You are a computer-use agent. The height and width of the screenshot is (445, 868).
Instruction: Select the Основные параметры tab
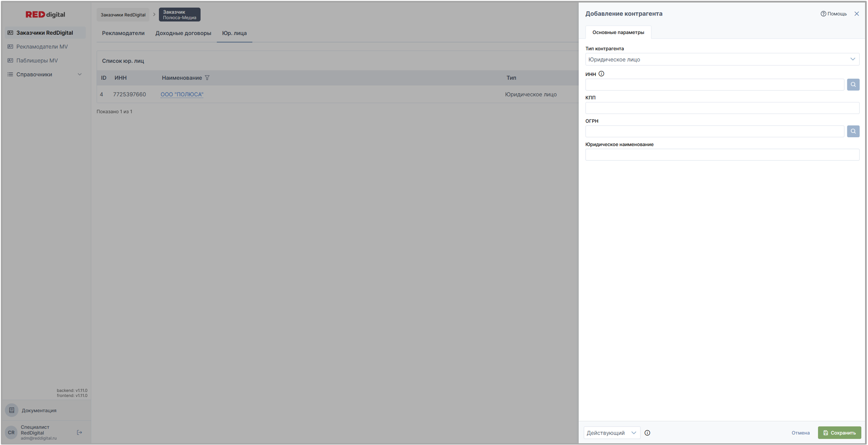(618, 32)
